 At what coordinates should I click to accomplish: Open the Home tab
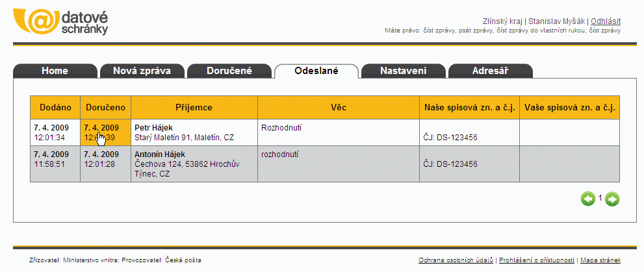tap(55, 71)
